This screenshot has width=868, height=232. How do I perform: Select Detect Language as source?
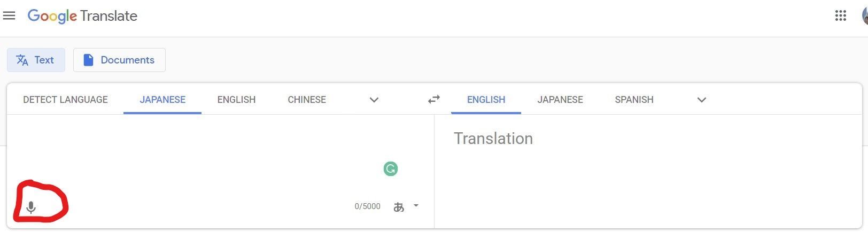65,100
